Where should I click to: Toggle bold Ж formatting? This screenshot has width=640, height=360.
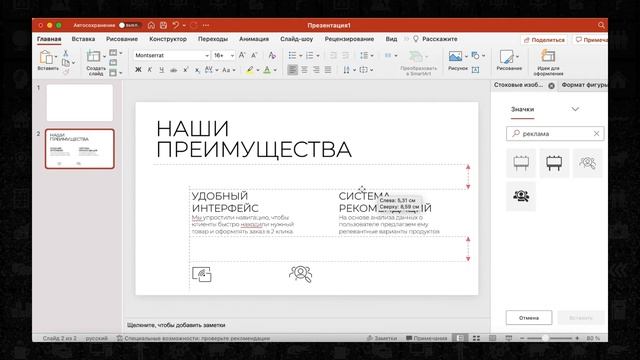138,70
